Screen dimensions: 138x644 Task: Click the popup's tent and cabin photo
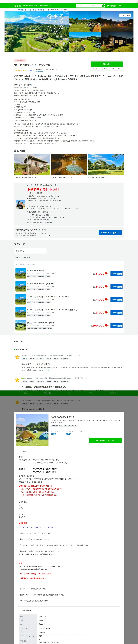click(32, 430)
